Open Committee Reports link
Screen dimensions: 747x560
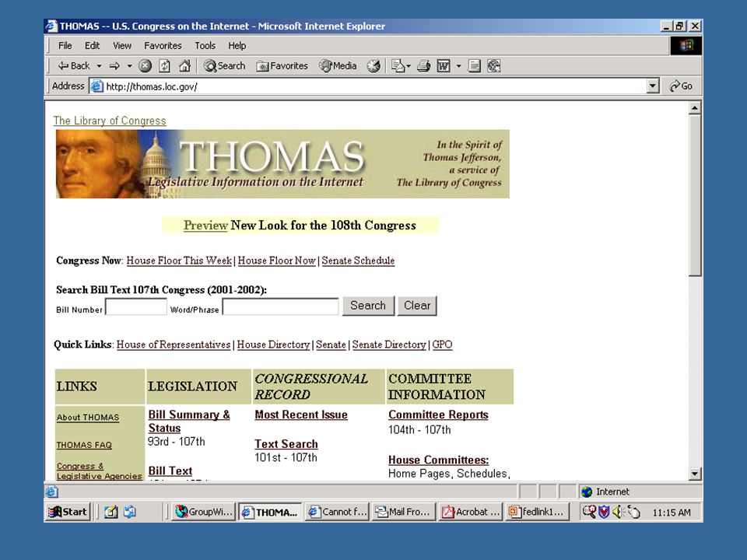pyautogui.click(x=438, y=415)
